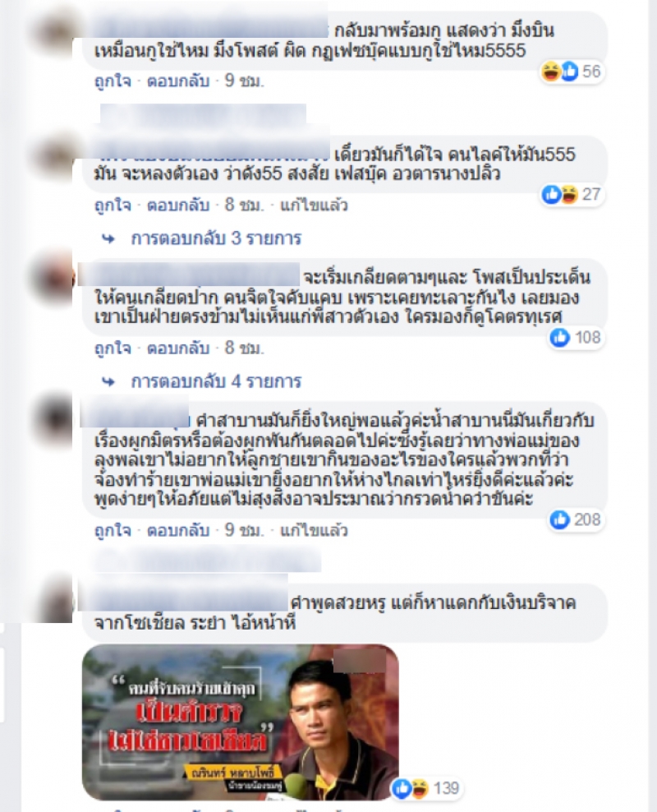
Task: Click ตอบกลับ under the comment with 108 likes
Action: click(178, 348)
